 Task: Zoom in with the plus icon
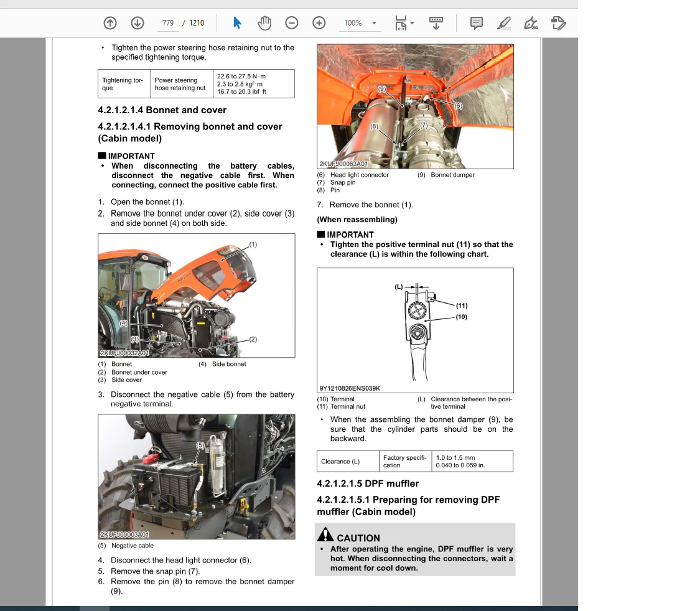(319, 23)
